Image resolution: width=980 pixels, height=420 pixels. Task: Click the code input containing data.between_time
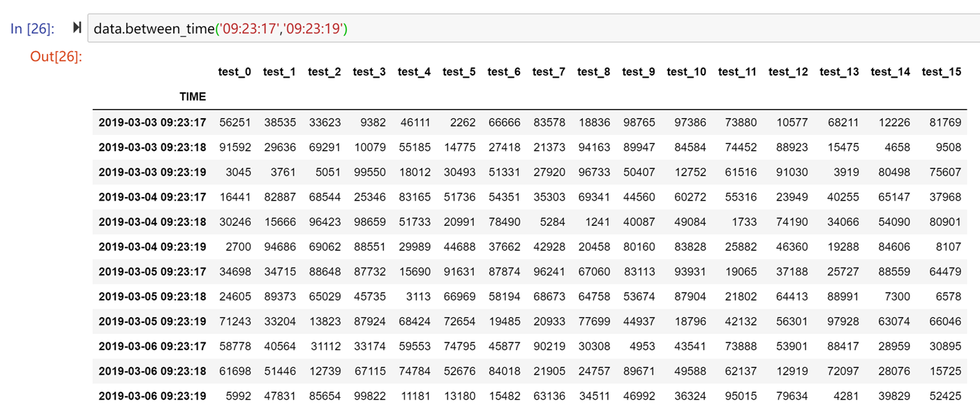click(533, 29)
